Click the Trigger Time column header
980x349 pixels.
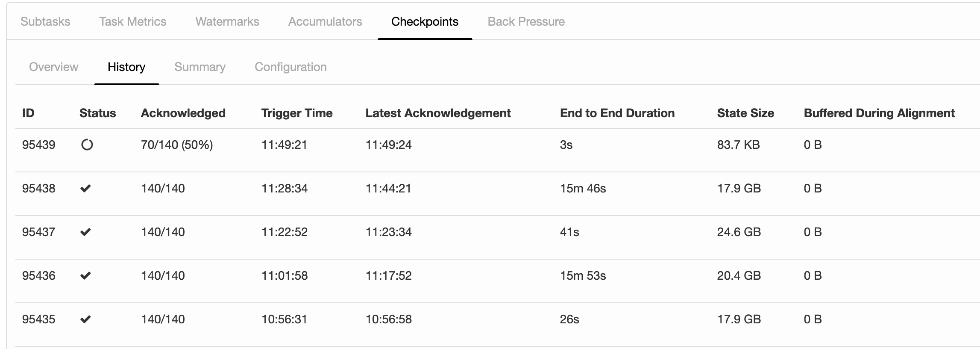(x=297, y=113)
